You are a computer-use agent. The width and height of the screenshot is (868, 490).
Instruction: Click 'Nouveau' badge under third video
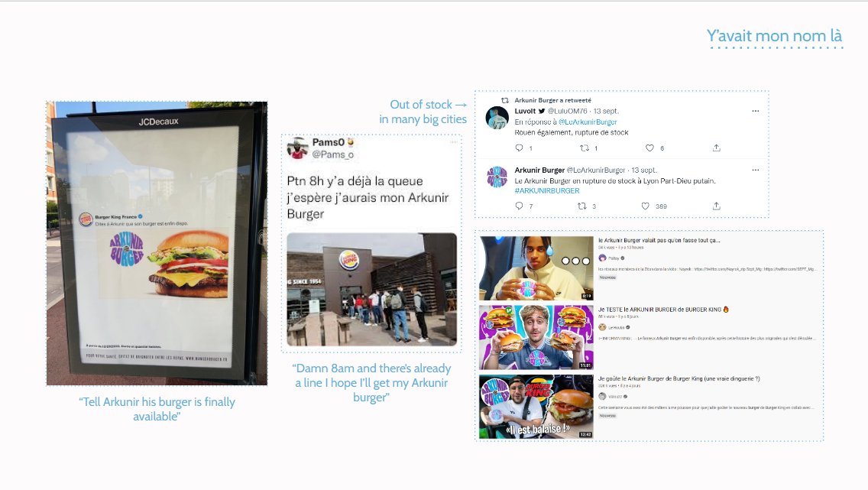tap(607, 416)
